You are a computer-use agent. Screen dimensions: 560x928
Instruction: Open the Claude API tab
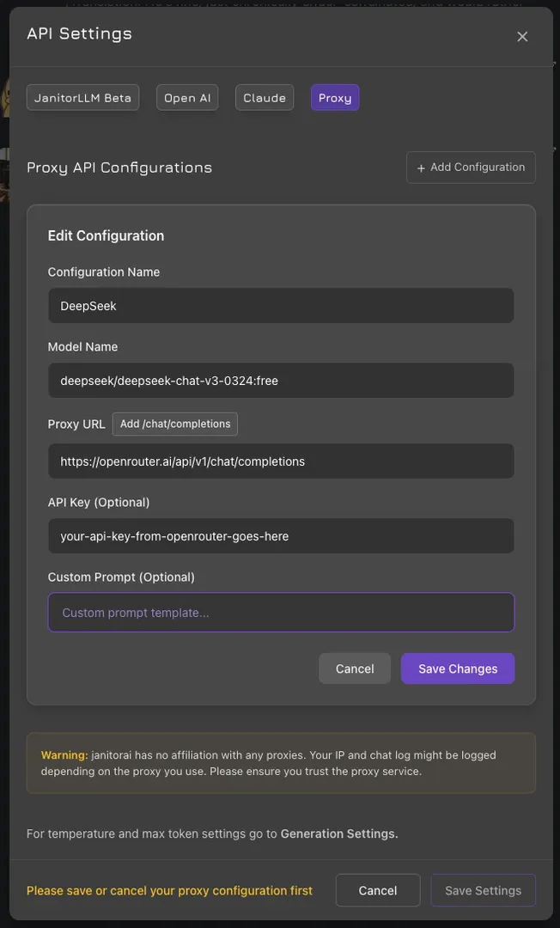pyautogui.click(x=265, y=98)
